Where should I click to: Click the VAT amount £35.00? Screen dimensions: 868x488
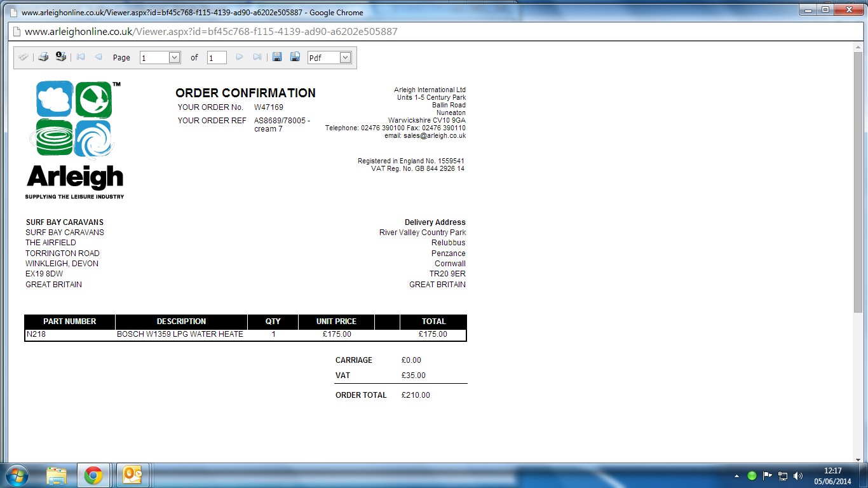coord(414,376)
